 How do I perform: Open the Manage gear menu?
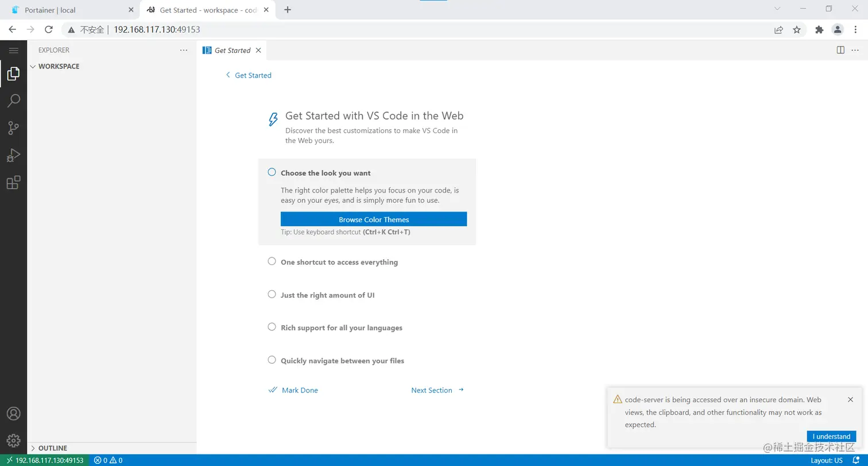pyautogui.click(x=13, y=440)
